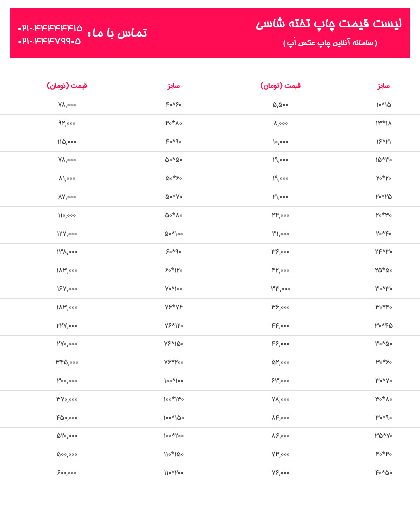The width and height of the screenshot is (420, 507).
Task: Select the price cell ۶۰۰,۰۰۰
Action: pyautogui.click(x=67, y=473)
